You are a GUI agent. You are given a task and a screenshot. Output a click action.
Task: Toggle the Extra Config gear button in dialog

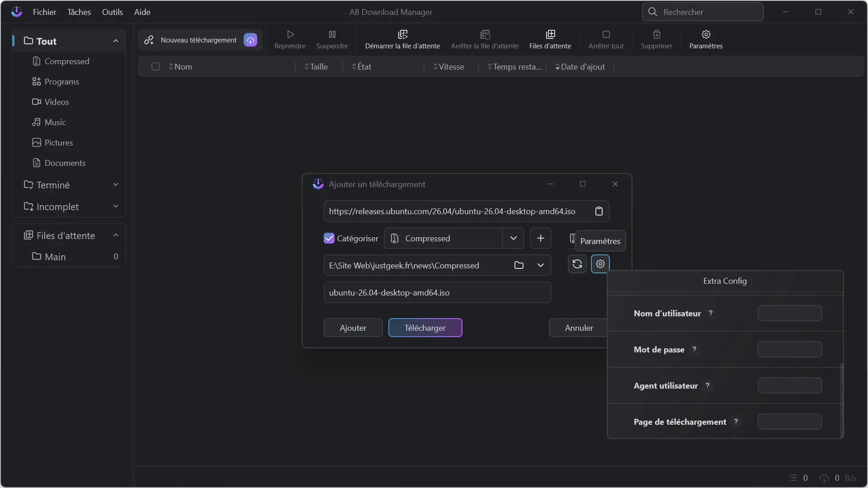point(600,264)
